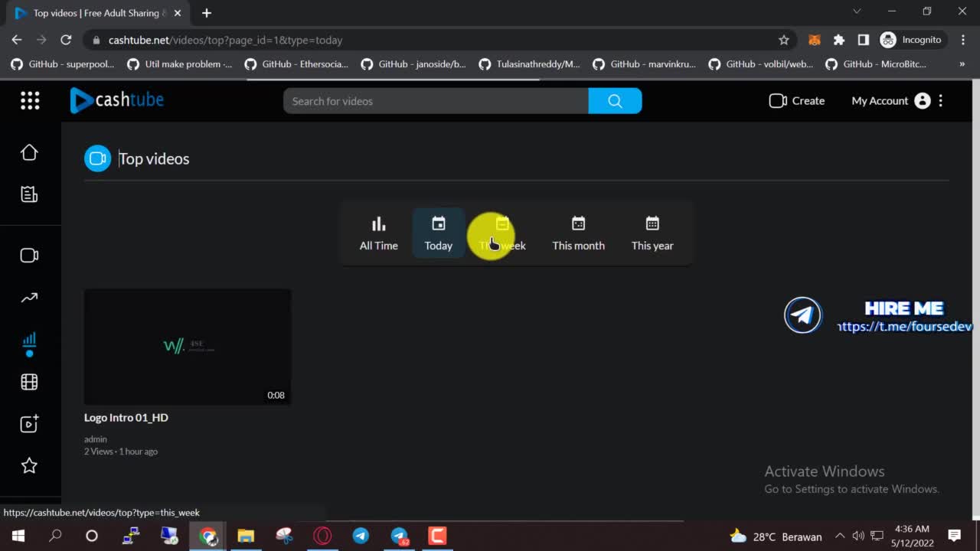Switch to the All Time filter
980x551 pixels.
[x=379, y=233]
